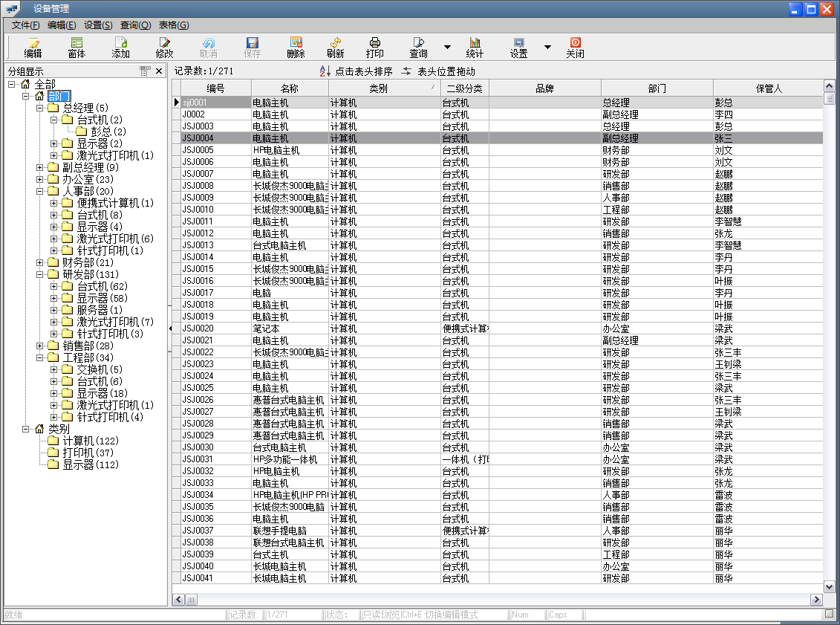840x625 pixels.
Task: Sort by the 部门 column header
Action: 657,88
